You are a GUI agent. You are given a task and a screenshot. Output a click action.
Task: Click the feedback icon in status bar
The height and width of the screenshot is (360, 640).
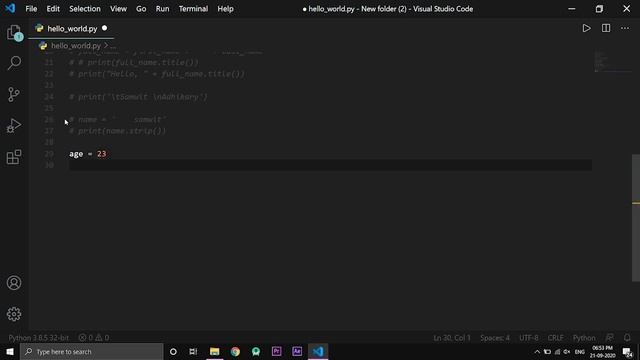tap(609, 338)
